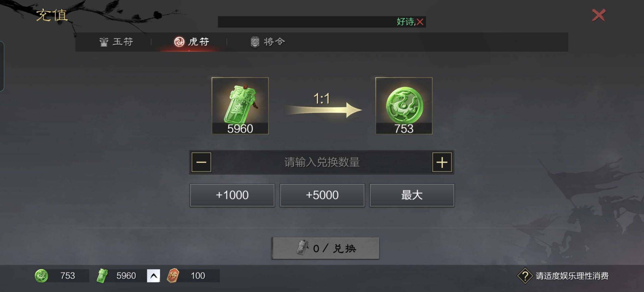
Task: Add 5000 to the exchange amount
Action: coord(322,195)
